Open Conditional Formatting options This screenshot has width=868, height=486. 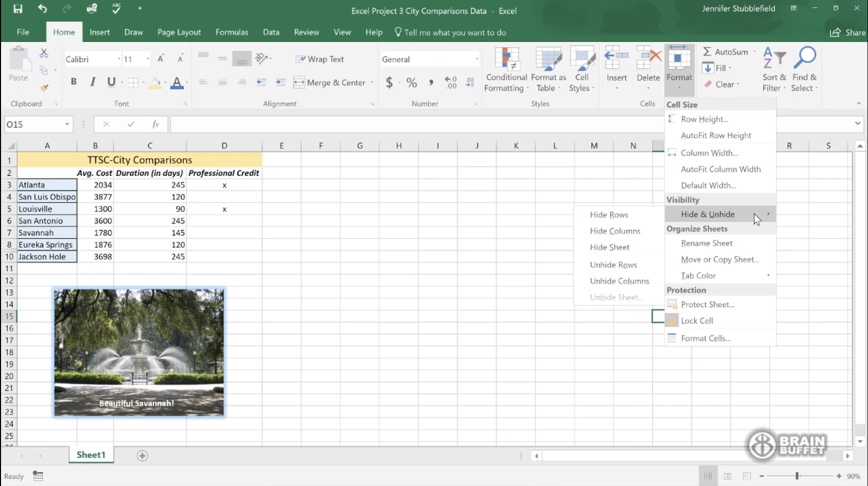click(x=506, y=69)
